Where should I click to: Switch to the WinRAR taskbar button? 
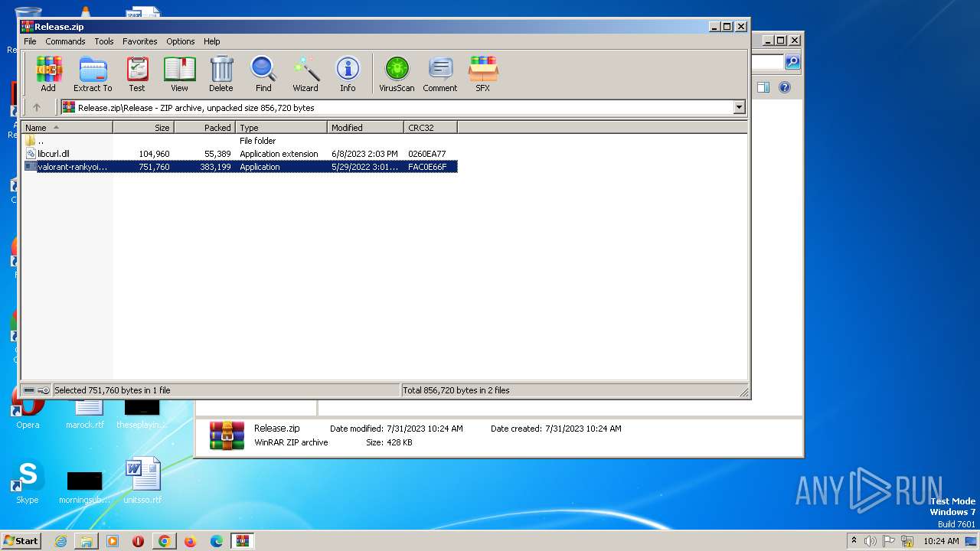pyautogui.click(x=242, y=541)
